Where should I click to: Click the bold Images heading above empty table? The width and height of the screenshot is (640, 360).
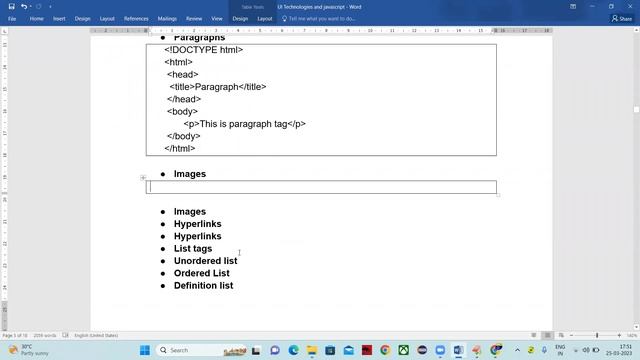(190, 174)
